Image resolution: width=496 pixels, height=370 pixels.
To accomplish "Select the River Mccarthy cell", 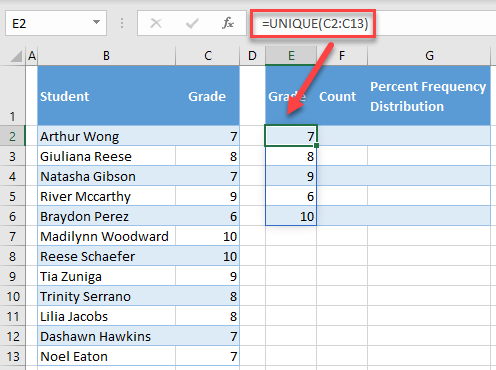I will click(106, 196).
